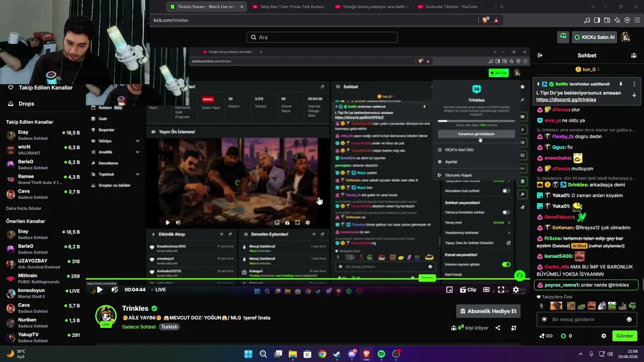Show hidden system tray icons
644x362 pixels.
pos(581,354)
